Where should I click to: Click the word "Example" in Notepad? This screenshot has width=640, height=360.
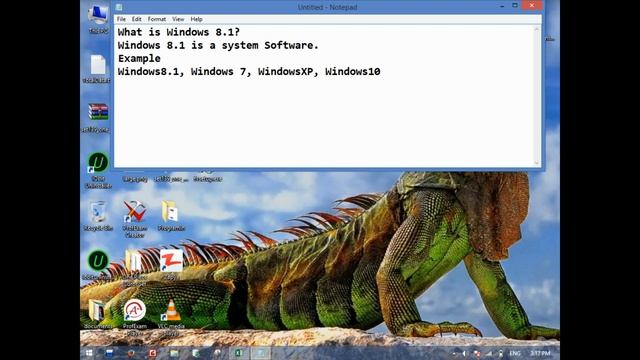pos(139,58)
